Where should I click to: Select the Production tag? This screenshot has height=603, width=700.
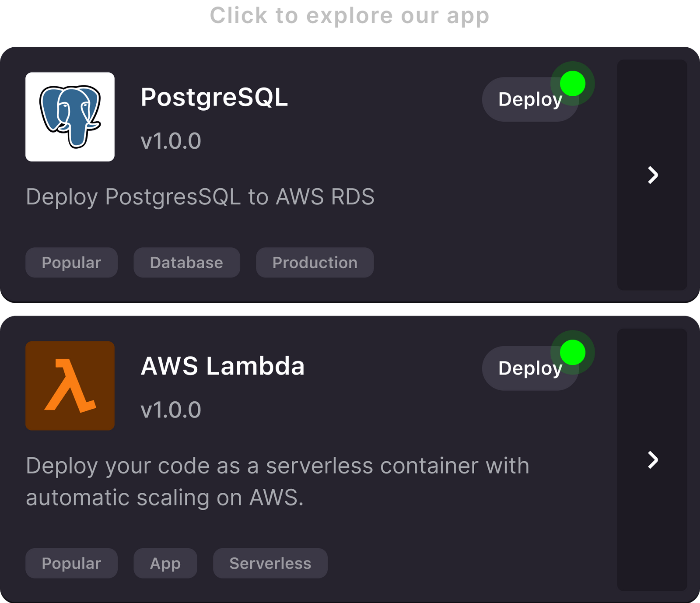[315, 263]
